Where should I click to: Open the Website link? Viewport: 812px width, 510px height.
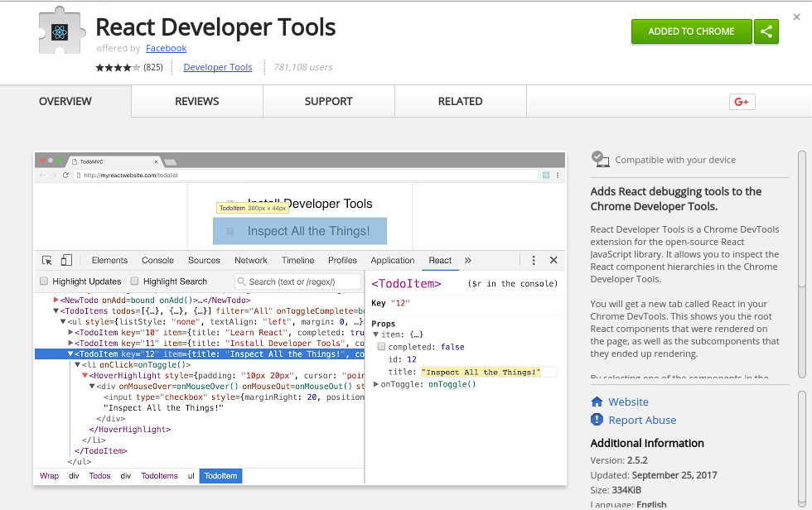(628, 402)
